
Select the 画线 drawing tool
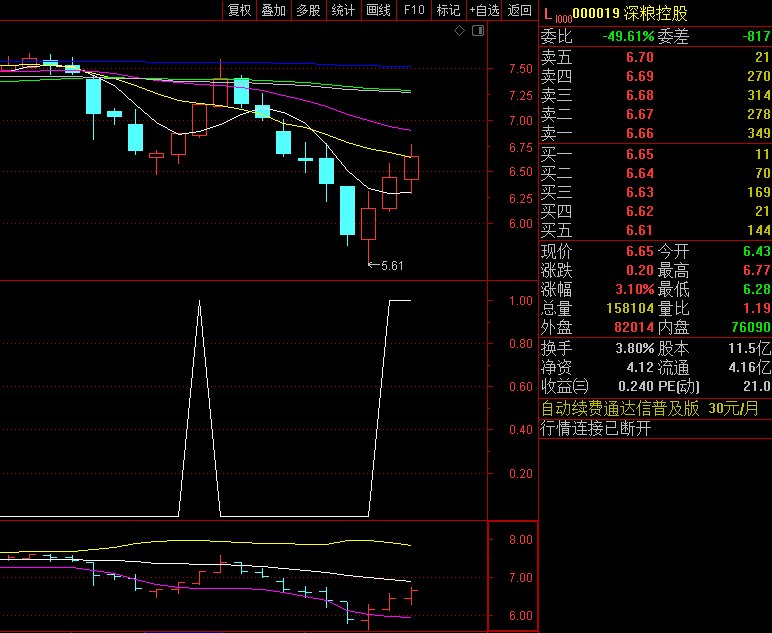tap(378, 10)
